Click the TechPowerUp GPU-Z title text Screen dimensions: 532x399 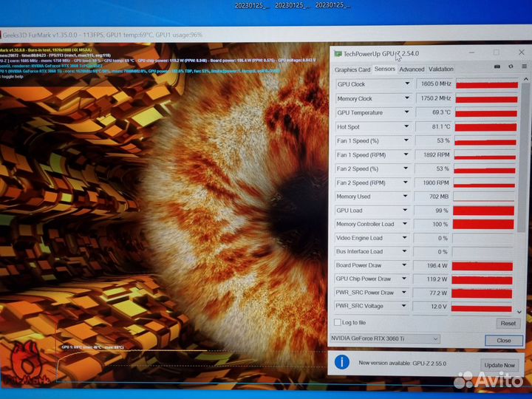(x=381, y=54)
